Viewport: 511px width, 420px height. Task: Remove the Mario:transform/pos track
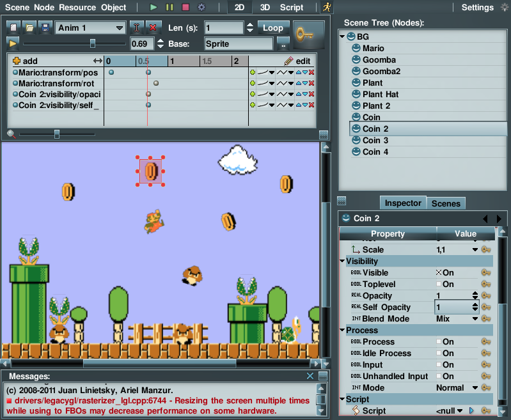tap(311, 72)
